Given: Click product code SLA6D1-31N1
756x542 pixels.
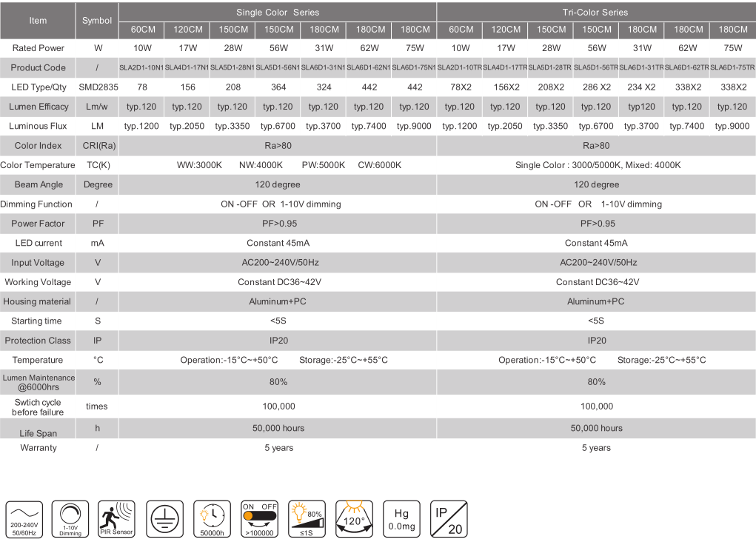Looking at the screenshot, I should [323, 67].
